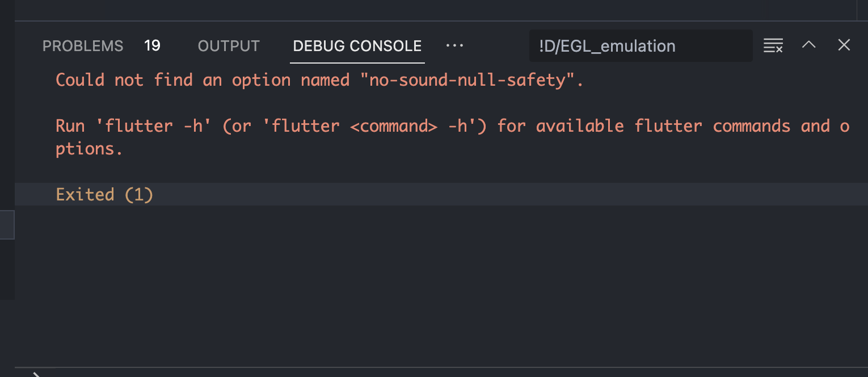This screenshot has height=377, width=868.
Task: Select the no-sound-null-safety error message
Action: [318, 79]
